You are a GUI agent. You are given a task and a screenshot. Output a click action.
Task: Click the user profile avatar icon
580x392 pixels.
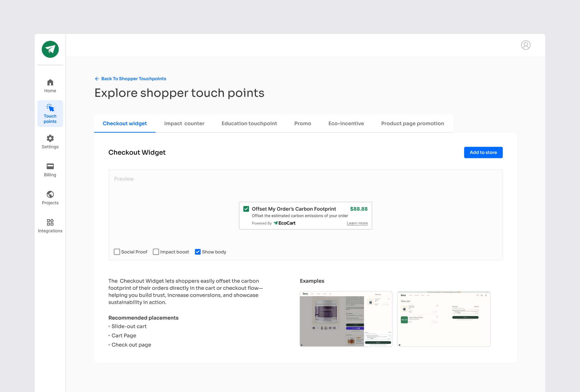(526, 45)
